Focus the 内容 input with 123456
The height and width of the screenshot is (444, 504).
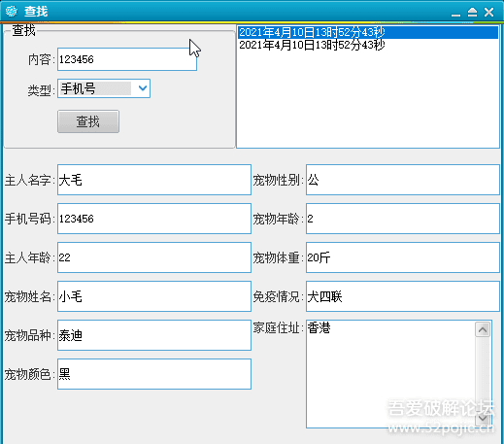click(127, 59)
